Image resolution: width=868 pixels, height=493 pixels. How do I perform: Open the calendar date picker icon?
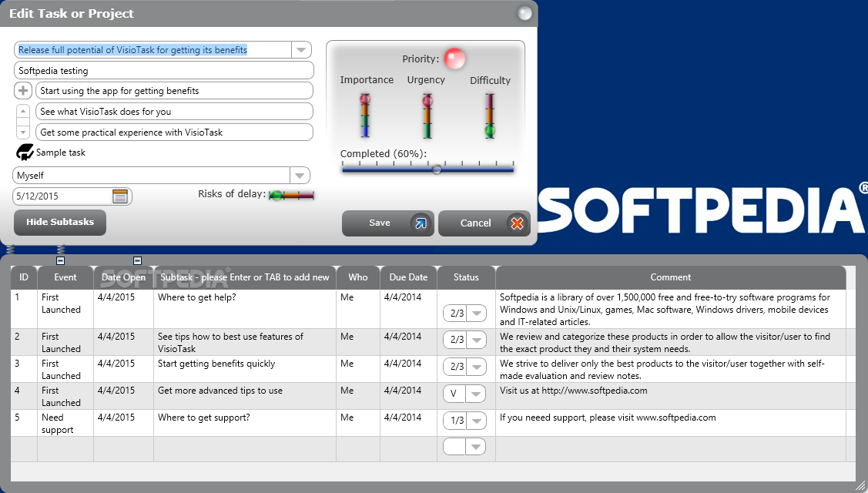pyautogui.click(x=119, y=196)
